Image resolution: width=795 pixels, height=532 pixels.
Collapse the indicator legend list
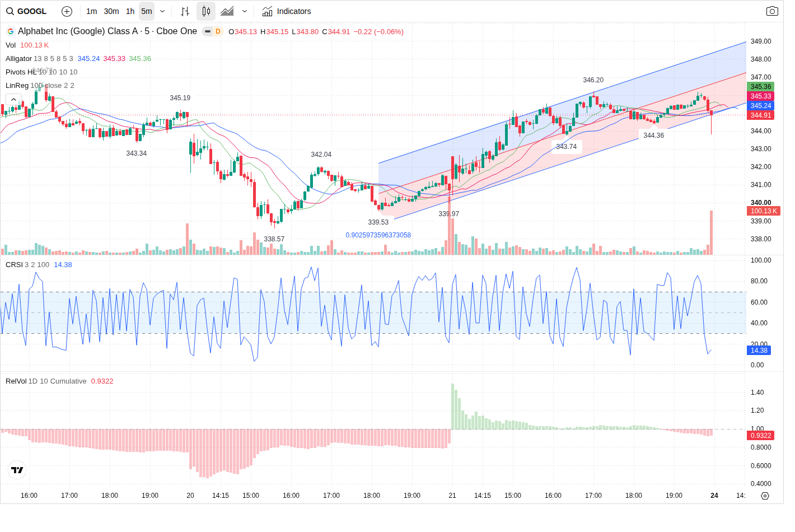tap(13, 99)
